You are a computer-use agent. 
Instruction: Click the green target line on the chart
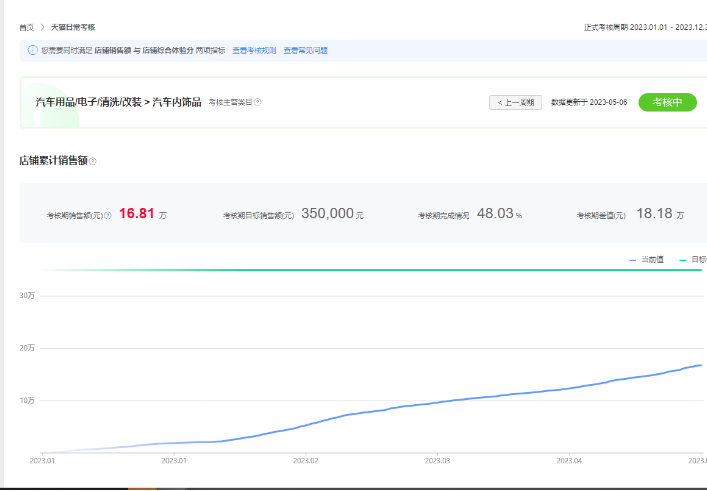(x=372, y=270)
